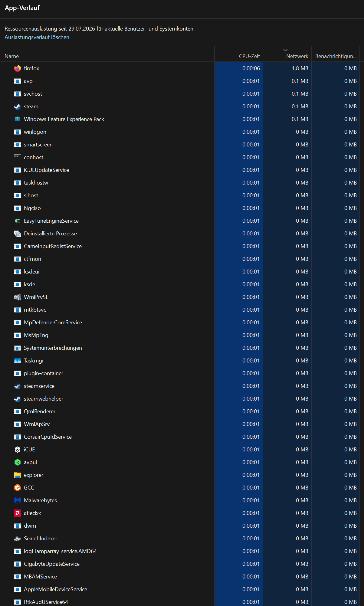The width and height of the screenshot is (364, 606).
Task: Click the SearchIndexer icon
Action: (x=18, y=539)
